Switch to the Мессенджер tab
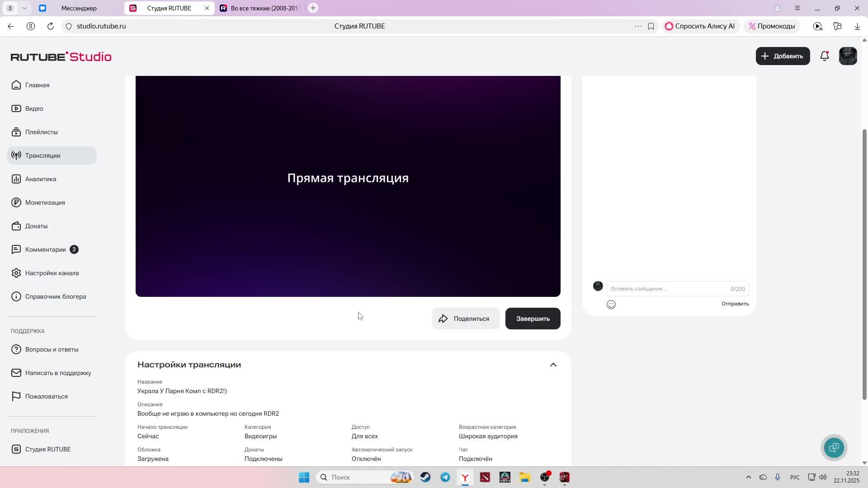Screen dimensions: 868x488 click(x=79, y=8)
